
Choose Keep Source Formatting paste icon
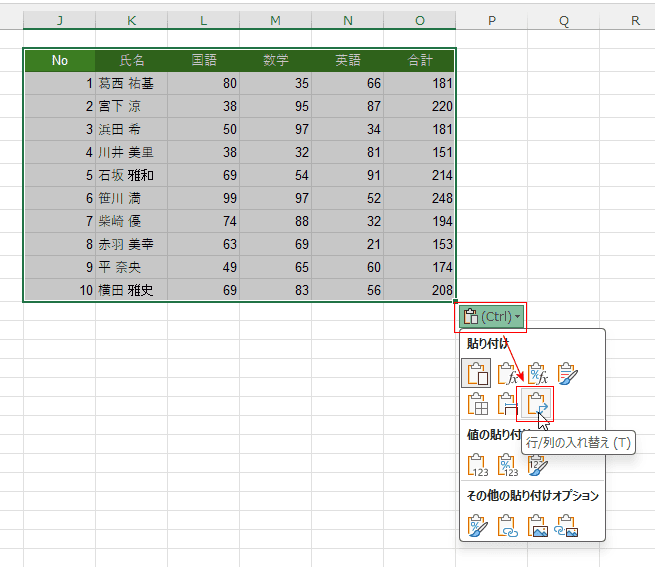[568, 374]
